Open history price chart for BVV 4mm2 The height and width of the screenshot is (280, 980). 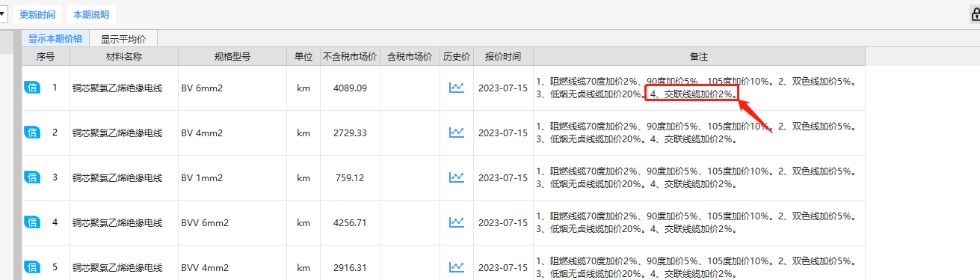[x=457, y=267]
